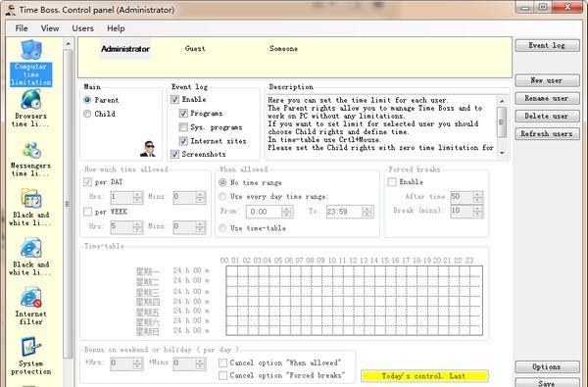Toggle Internet sites logging checkbox

[x=183, y=141]
